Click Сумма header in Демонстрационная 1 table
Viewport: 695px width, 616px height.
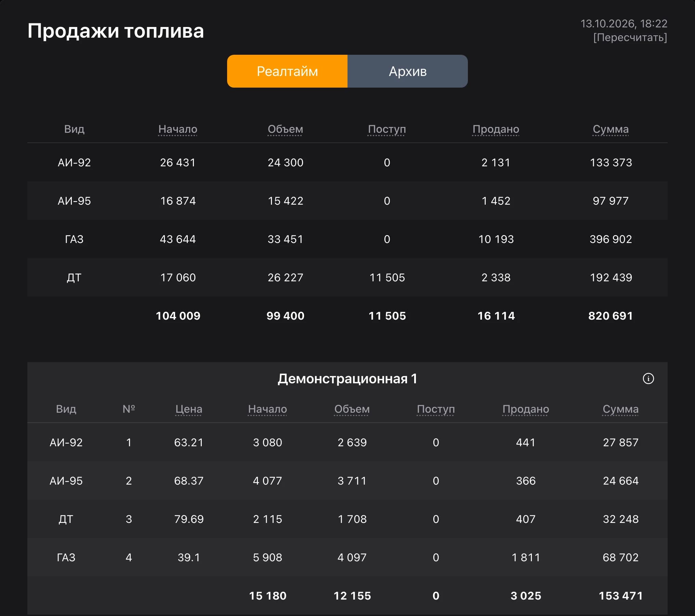pos(620,409)
